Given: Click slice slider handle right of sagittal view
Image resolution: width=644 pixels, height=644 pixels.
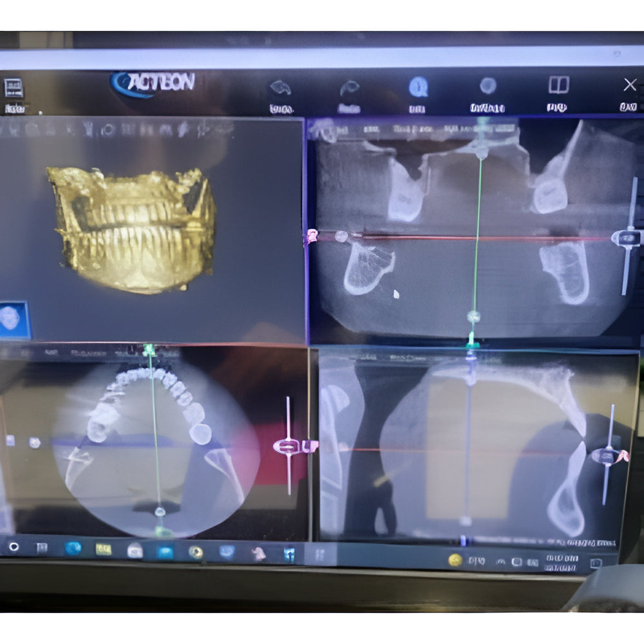Looking at the screenshot, I should tap(606, 455).
